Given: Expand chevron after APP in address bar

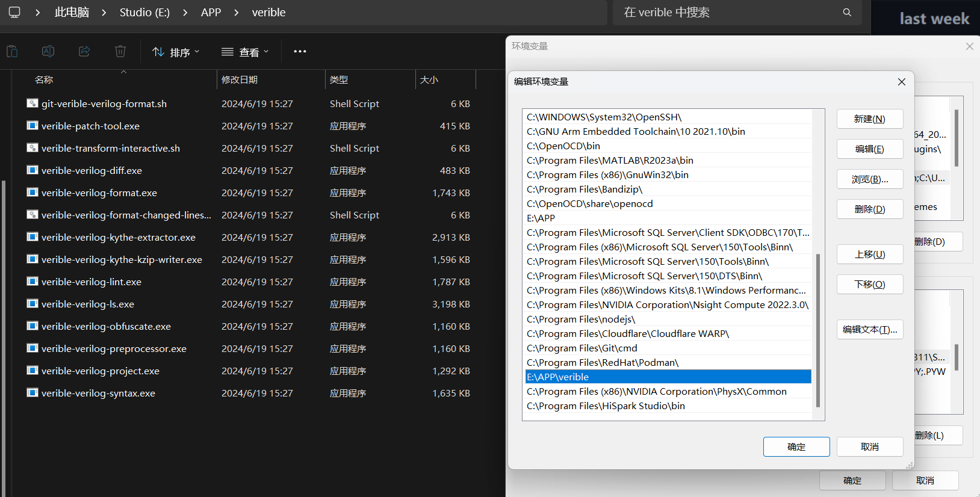Looking at the screenshot, I should [x=236, y=13].
